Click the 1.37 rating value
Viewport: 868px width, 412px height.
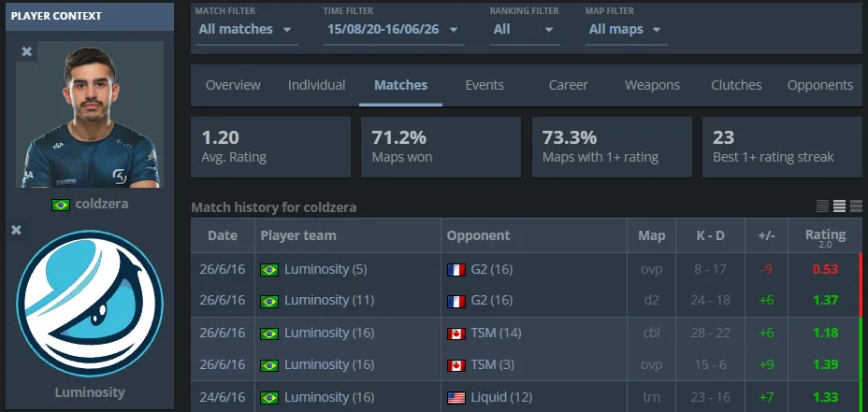point(825,302)
